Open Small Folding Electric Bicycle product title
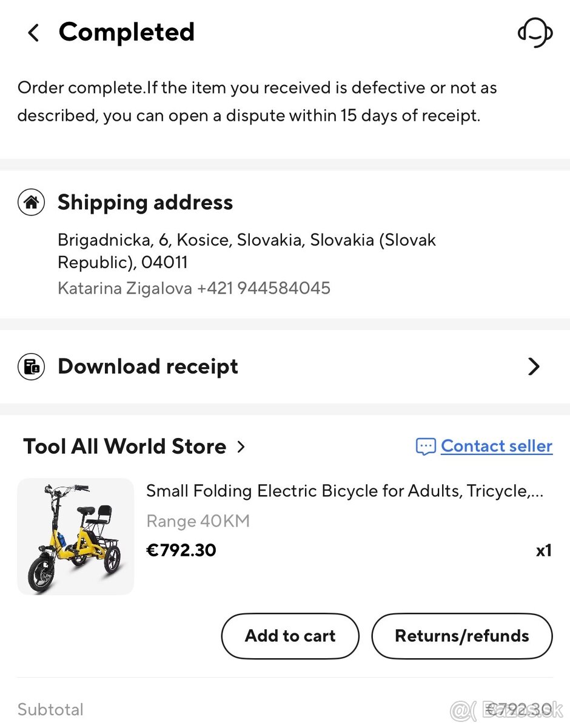570x728 pixels. coord(344,491)
